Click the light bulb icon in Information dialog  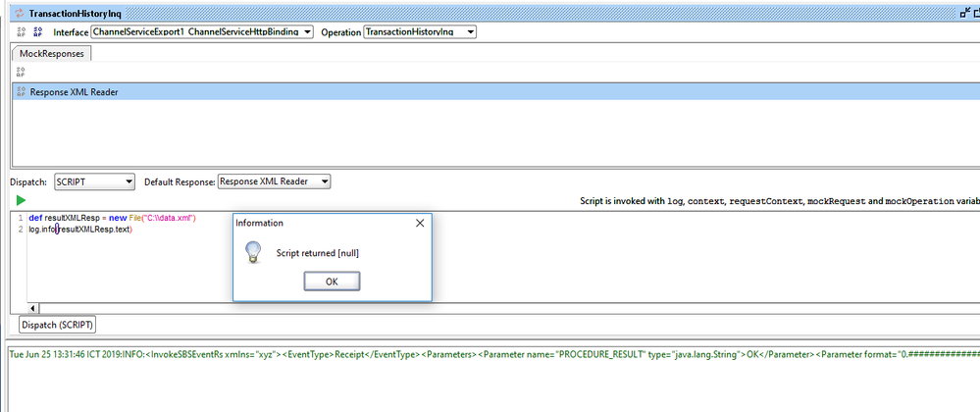click(252, 252)
